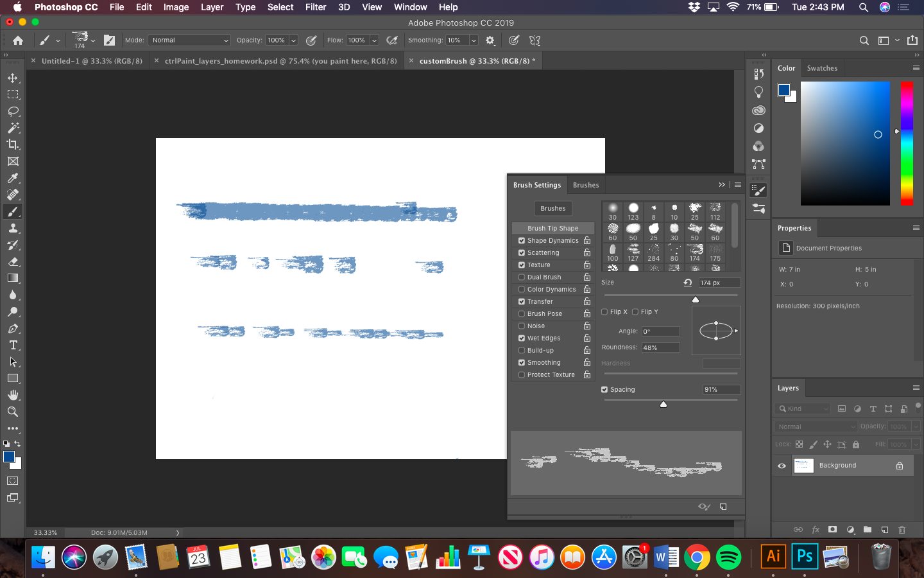Image resolution: width=924 pixels, height=578 pixels.
Task: Open the Filter menu
Action: point(316,7)
